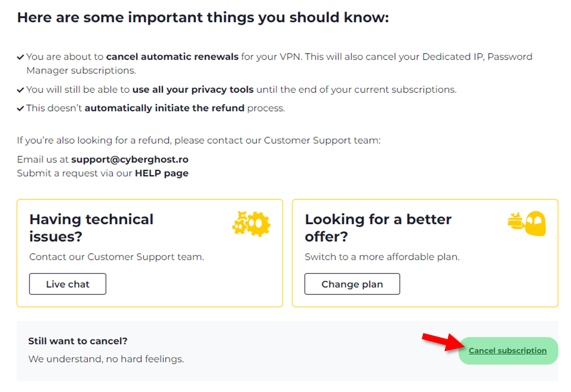Click the yellow gears technical issues icon
The width and height of the screenshot is (571, 392).
click(251, 224)
